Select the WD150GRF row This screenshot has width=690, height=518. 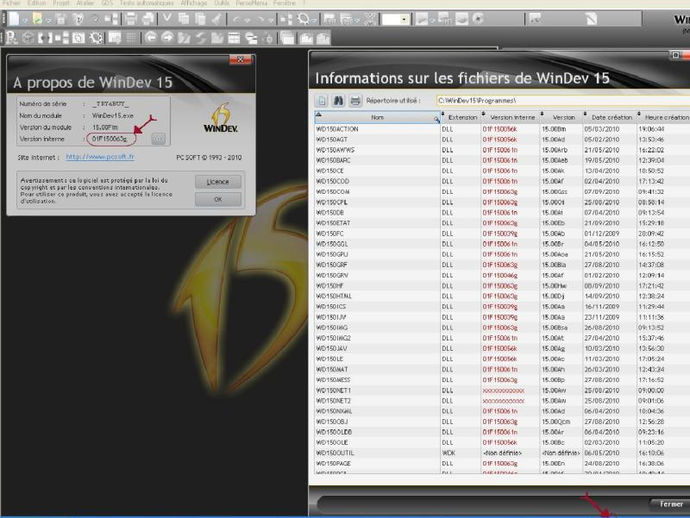pos(502,265)
